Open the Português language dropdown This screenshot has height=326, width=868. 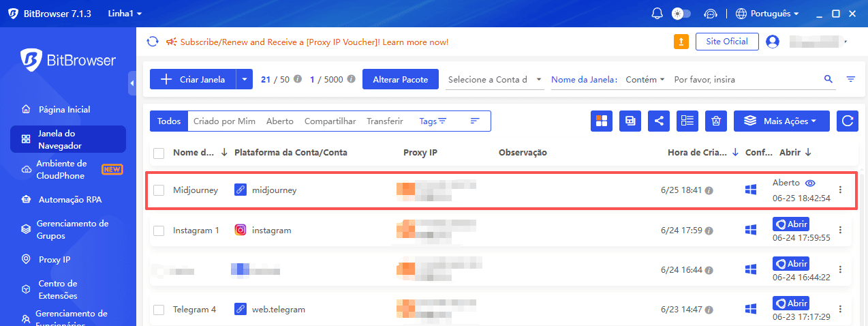pyautogui.click(x=767, y=14)
